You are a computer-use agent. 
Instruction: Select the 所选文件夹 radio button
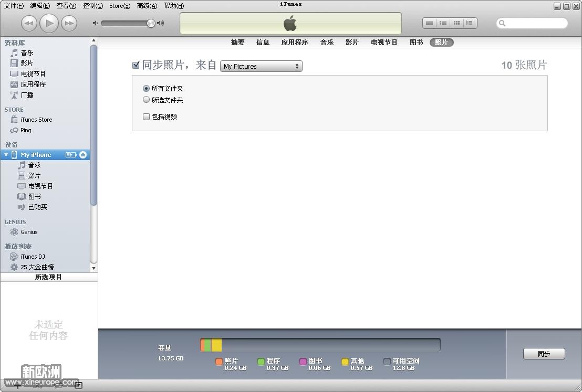(146, 99)
